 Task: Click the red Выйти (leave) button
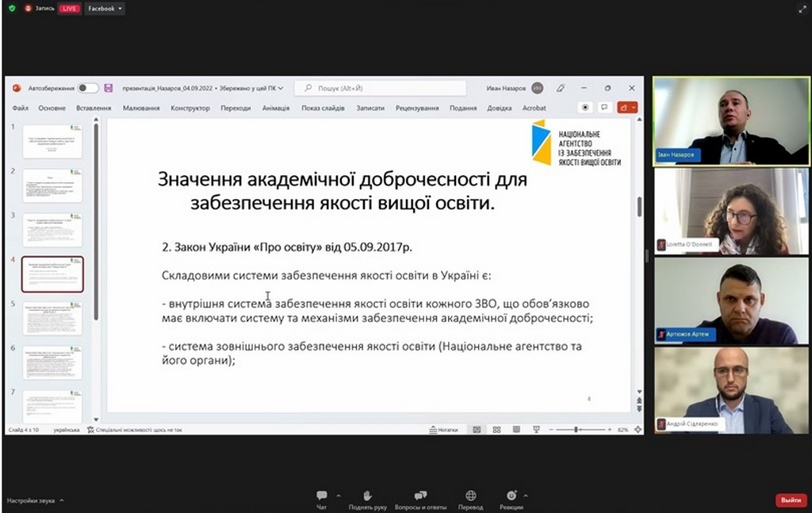tap(791, 500)
